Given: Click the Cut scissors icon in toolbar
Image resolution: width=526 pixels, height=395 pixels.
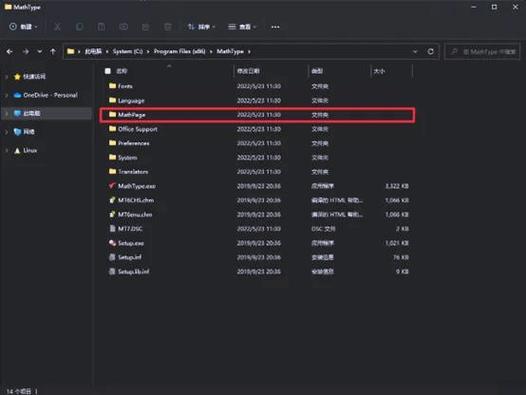Looking at the screenshot, I should pos(57,27).
